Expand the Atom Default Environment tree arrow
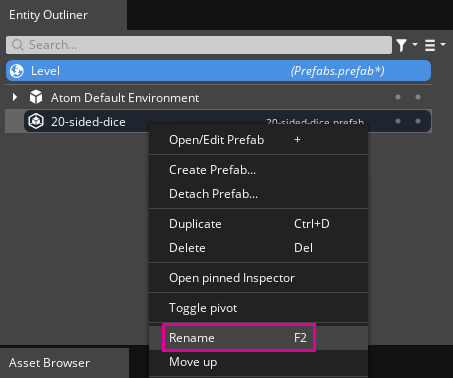 pos(15,97)
